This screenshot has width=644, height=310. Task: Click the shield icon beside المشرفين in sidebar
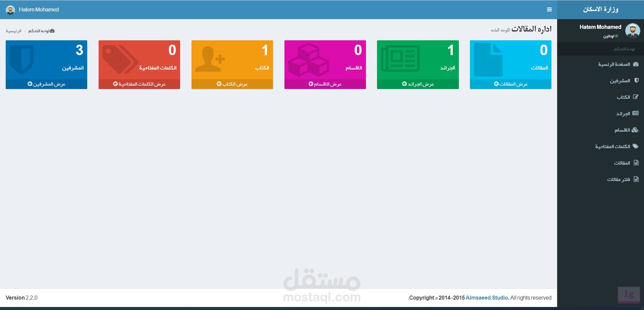(636, 81)
